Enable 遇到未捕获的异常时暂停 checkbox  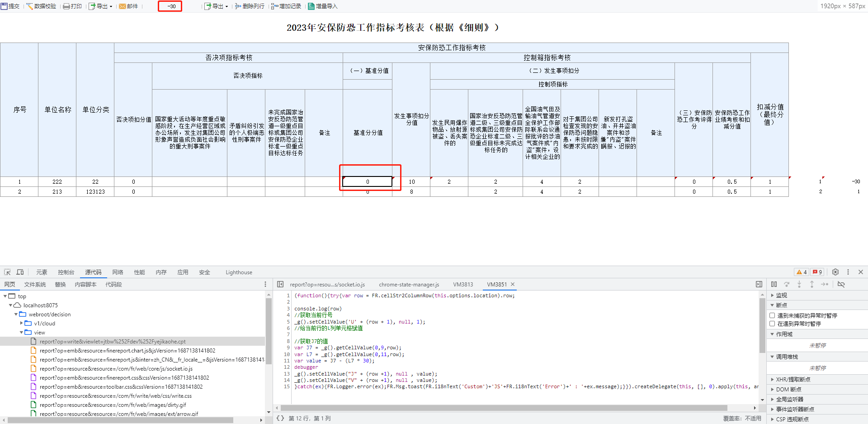click(772, 315)
